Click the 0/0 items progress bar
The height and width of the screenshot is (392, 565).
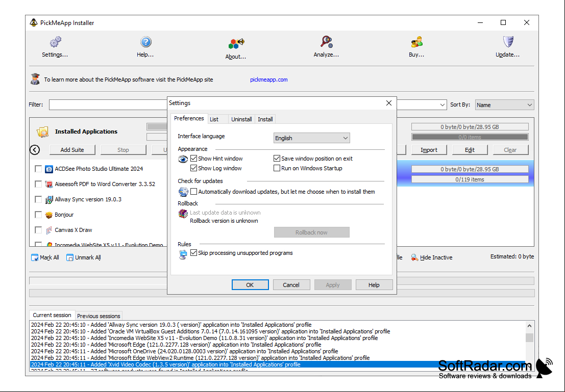(470, 137)
